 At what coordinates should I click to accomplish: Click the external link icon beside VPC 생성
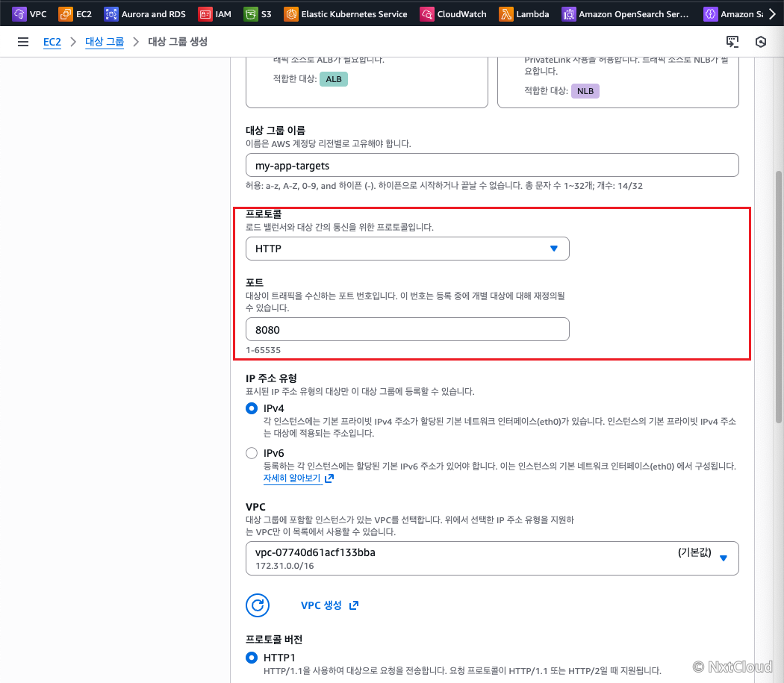354,605
